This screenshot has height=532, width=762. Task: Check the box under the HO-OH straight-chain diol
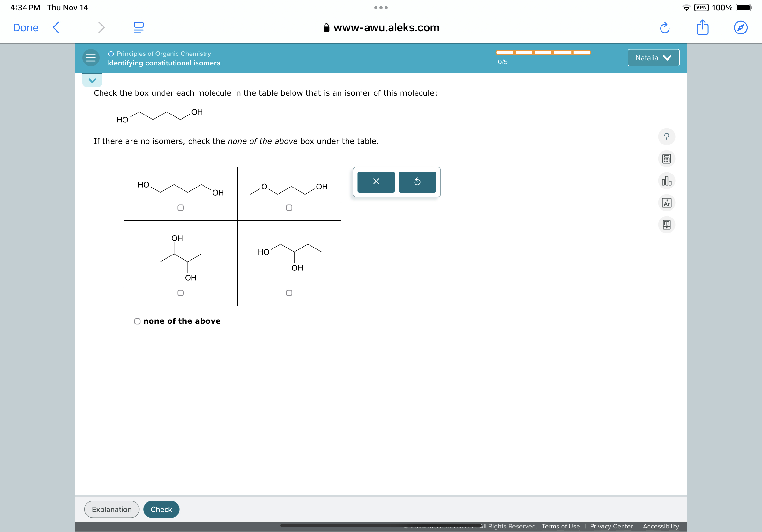tap(181, 208)
